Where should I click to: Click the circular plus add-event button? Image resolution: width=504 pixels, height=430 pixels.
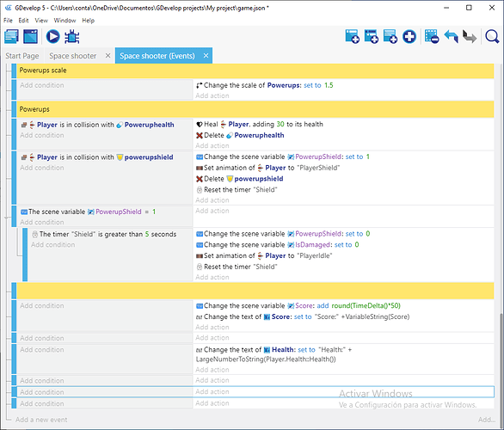point(409,37)
